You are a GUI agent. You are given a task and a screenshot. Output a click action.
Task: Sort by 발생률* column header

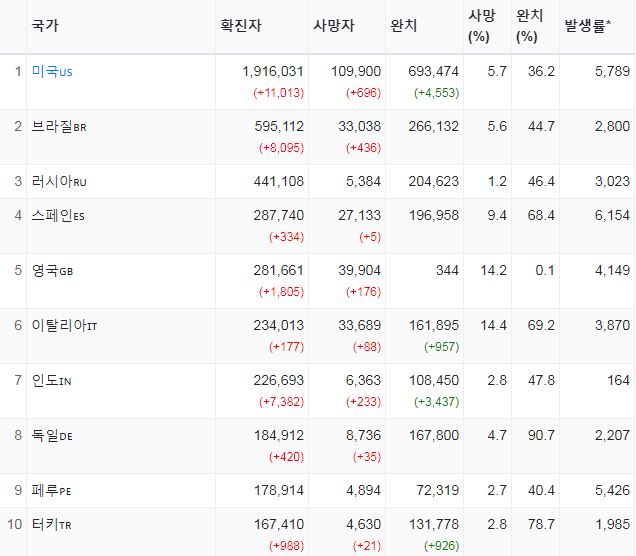click(x=587, y=26)
